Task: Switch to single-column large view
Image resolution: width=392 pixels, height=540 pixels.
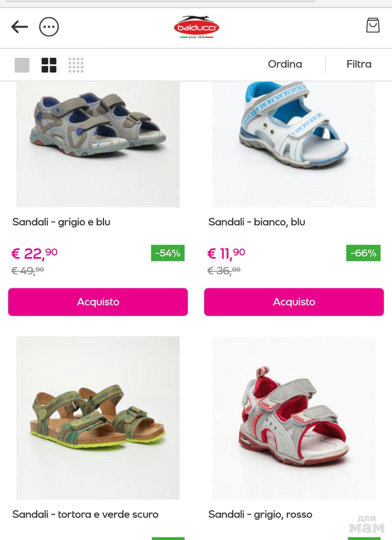Action: click(22, 65)
